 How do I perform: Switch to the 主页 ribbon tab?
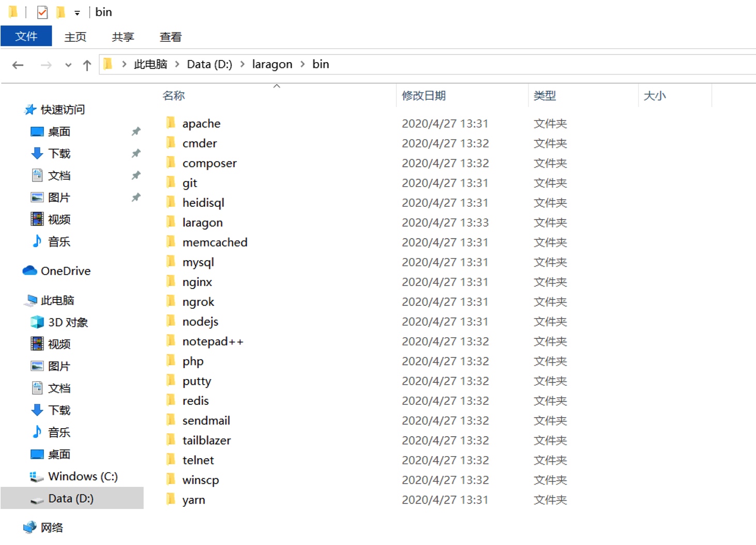pyautogui.click(x=75, y=37)
